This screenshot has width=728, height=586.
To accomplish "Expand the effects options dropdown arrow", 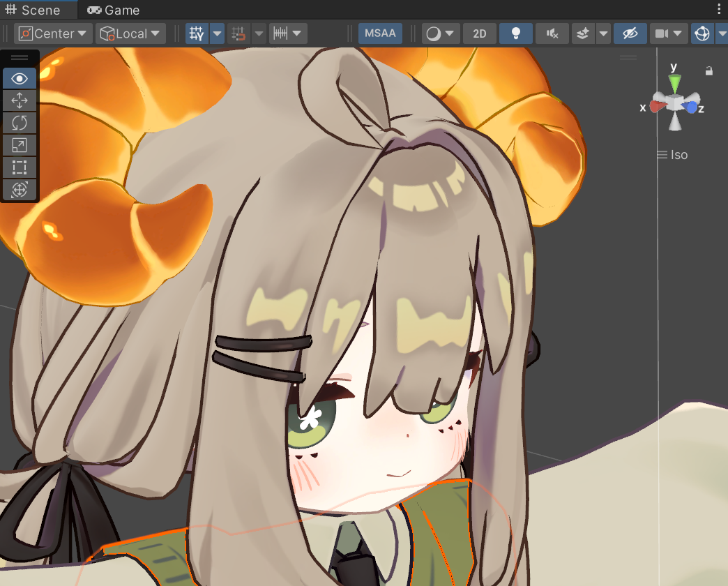I will pos(603,33).
